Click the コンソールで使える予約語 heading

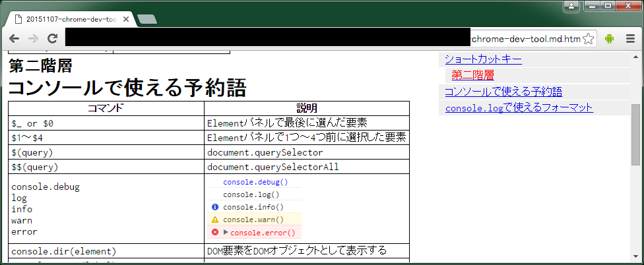pos(127,88)
